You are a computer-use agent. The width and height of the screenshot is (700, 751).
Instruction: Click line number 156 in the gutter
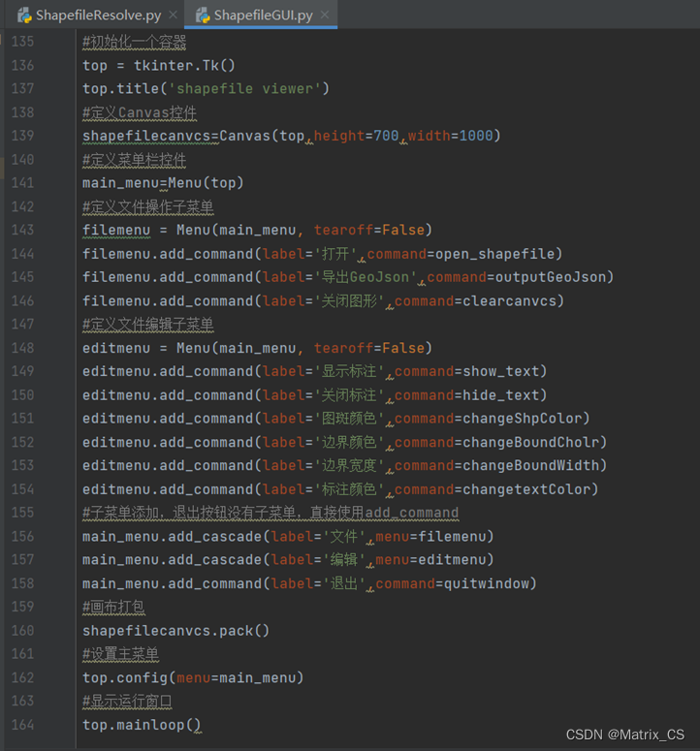point(22,537)
